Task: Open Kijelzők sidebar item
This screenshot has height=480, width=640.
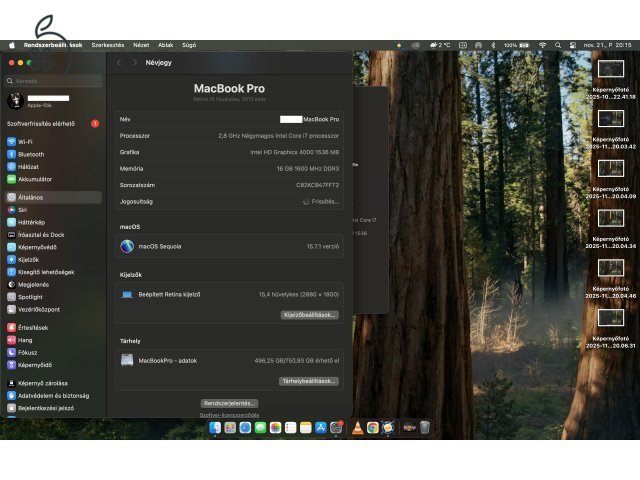Action: pyautogui.click(x=23, y=260)
